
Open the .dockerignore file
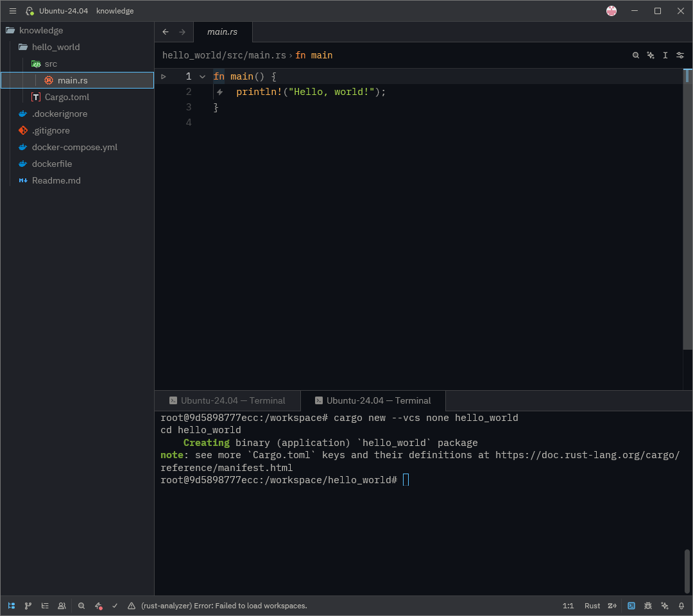pyautogui.click(x=78, y=114)
